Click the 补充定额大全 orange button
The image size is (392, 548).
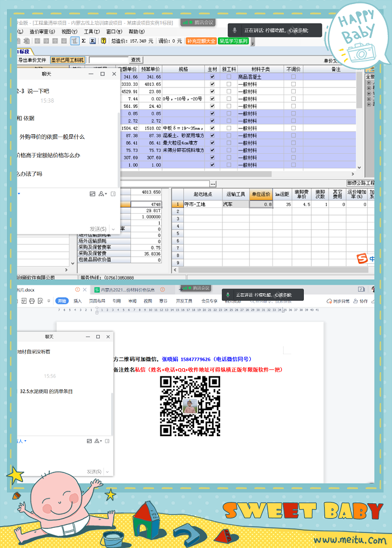click(x=201, y=41)
